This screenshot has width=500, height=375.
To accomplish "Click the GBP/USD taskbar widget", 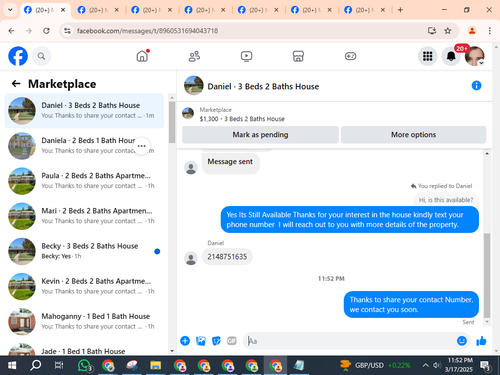I will [375, 365].
